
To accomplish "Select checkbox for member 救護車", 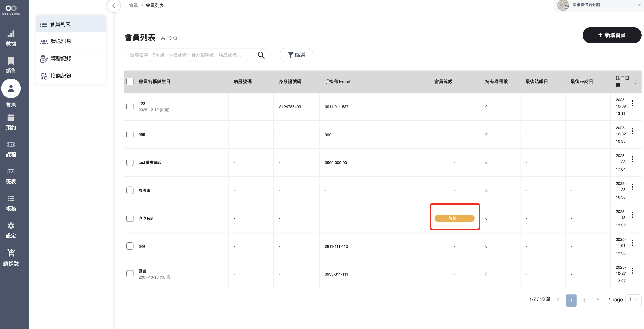I will point(130,190).
